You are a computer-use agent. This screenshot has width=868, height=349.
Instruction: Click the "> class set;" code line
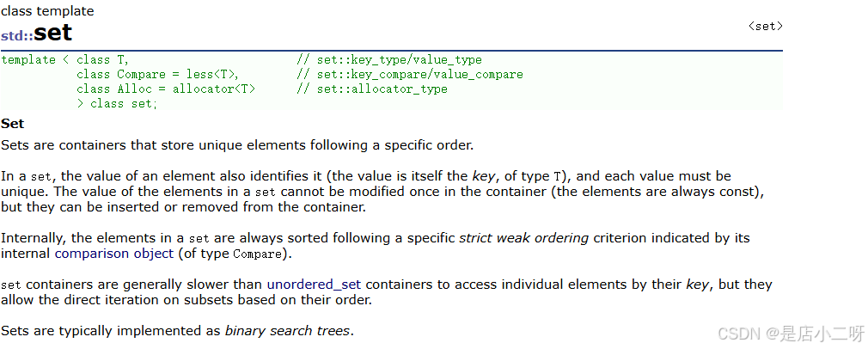(x=117, y=103)
